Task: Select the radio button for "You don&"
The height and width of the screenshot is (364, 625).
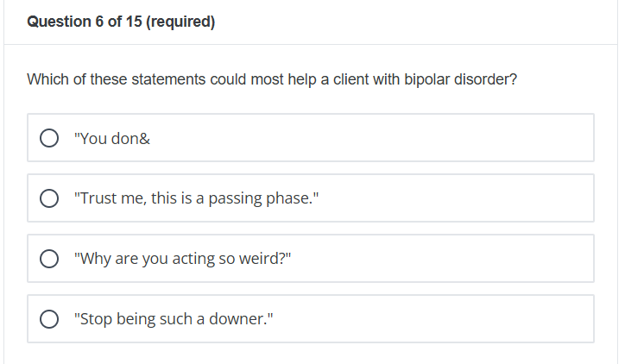Action: pyautogui.click(x=49, y=138)
